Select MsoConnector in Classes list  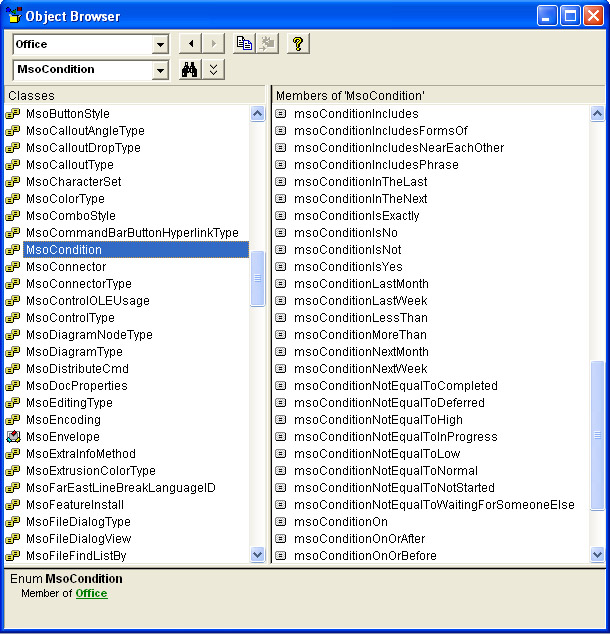pyautogui.click(x=66, y=267)
